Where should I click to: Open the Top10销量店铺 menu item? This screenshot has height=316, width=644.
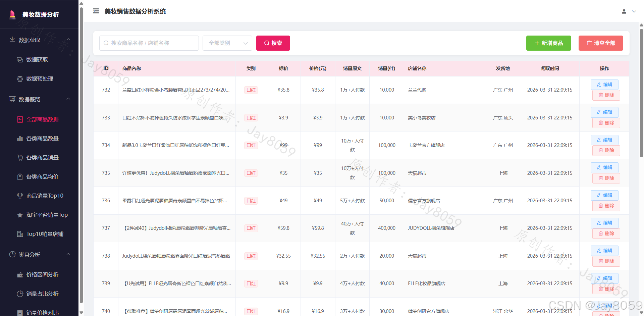(x=39, y=234)
